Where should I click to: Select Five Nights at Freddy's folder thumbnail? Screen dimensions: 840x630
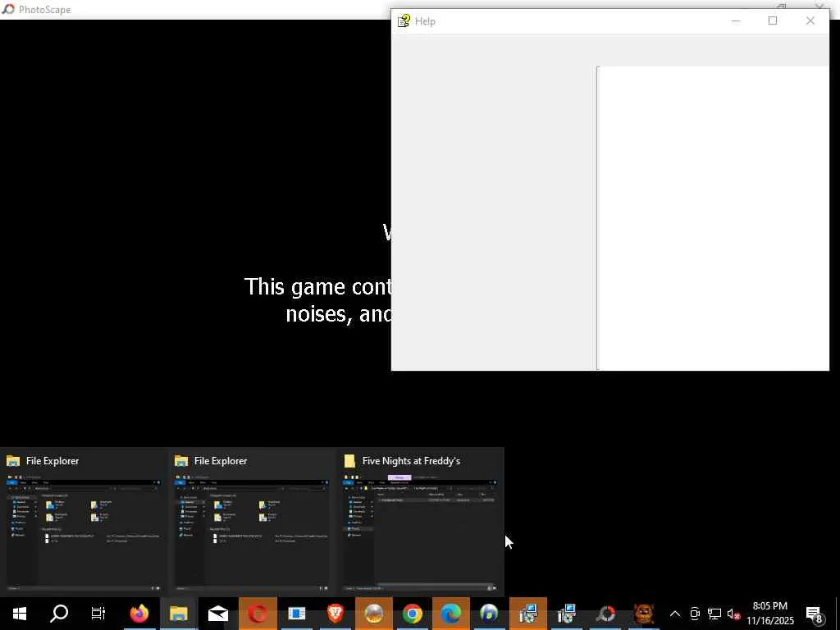(421, 522)
